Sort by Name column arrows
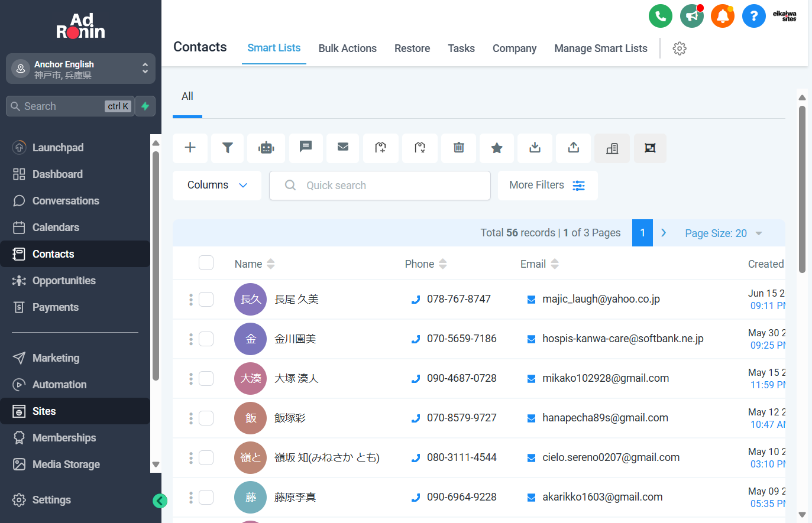The image size is (812, 523). point(271,264)
